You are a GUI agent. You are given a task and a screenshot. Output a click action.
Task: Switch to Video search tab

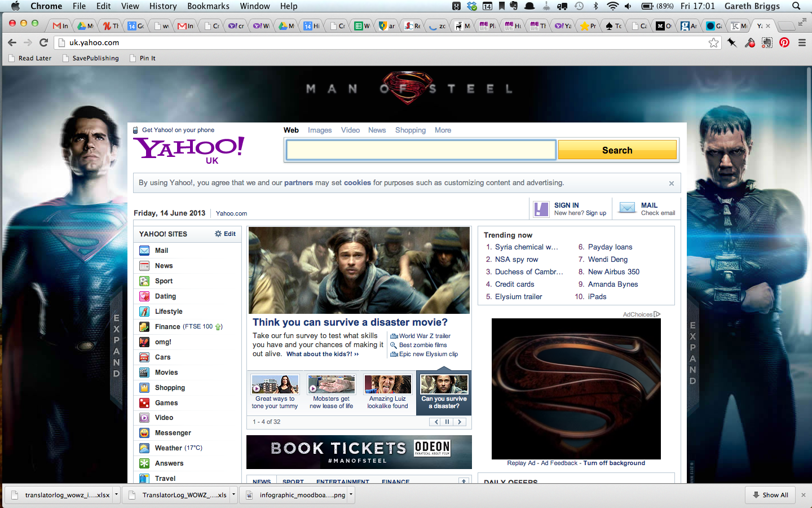350,130
